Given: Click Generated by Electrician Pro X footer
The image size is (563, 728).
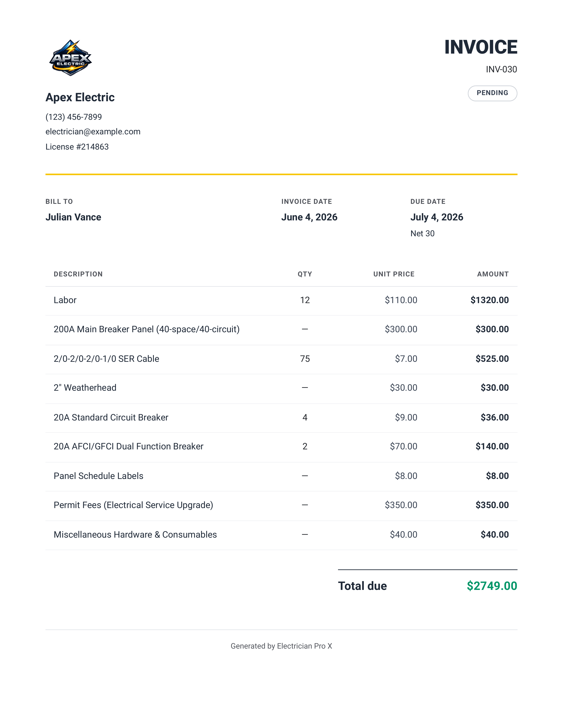Looking at the screenshot, I should coord(281,646).
